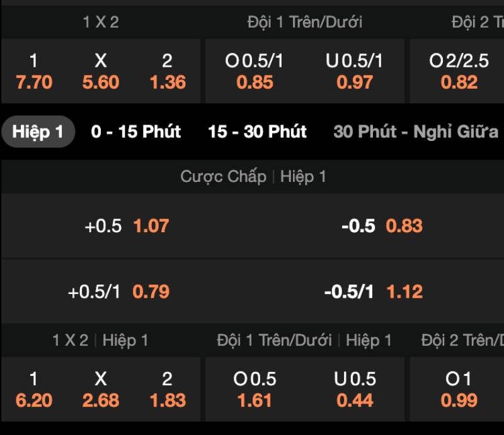Image resolution: width=504 pixels, height=435 pixels.
Task: Choose handicap +0.5/1 at odds 0.79
Action: (119, 291)
